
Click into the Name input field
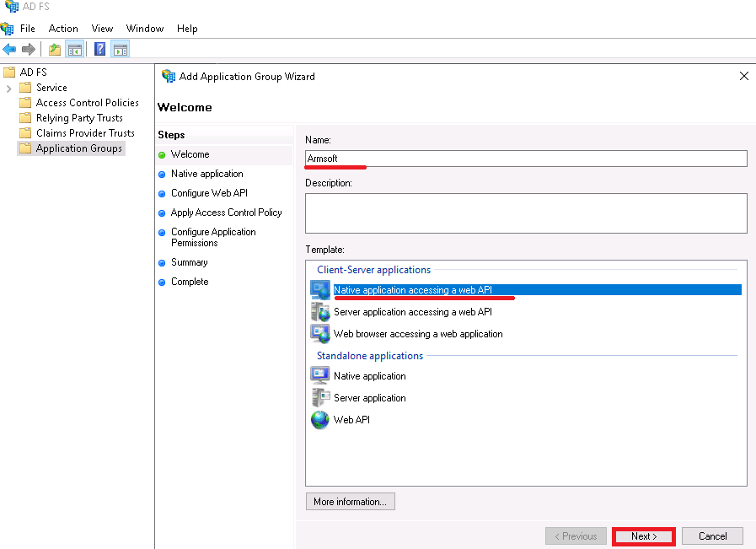526,159
